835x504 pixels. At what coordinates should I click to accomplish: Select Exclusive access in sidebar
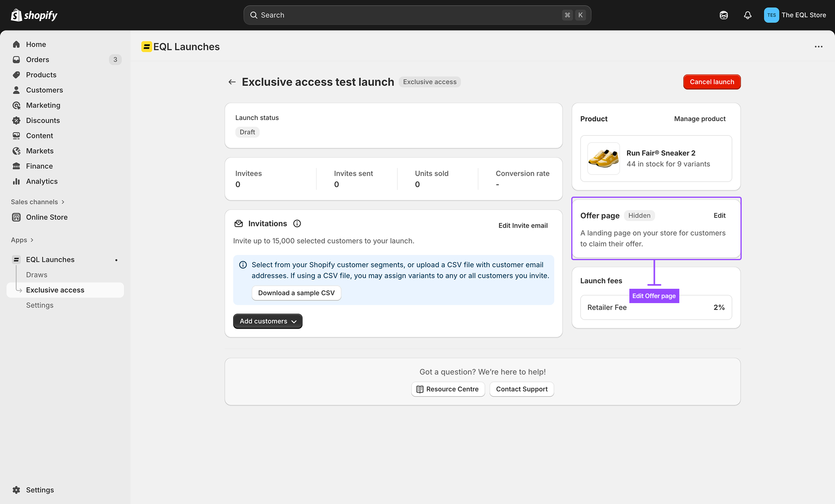tap(65, 290)
